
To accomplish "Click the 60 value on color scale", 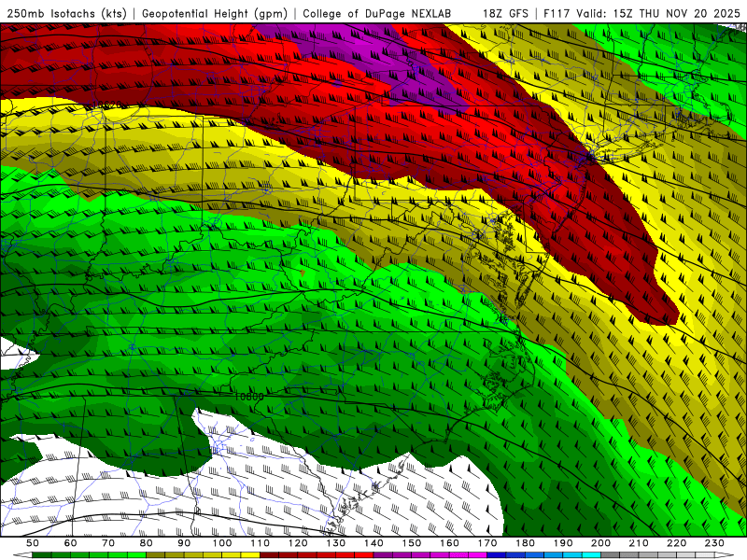I will [x=71, y=543].
